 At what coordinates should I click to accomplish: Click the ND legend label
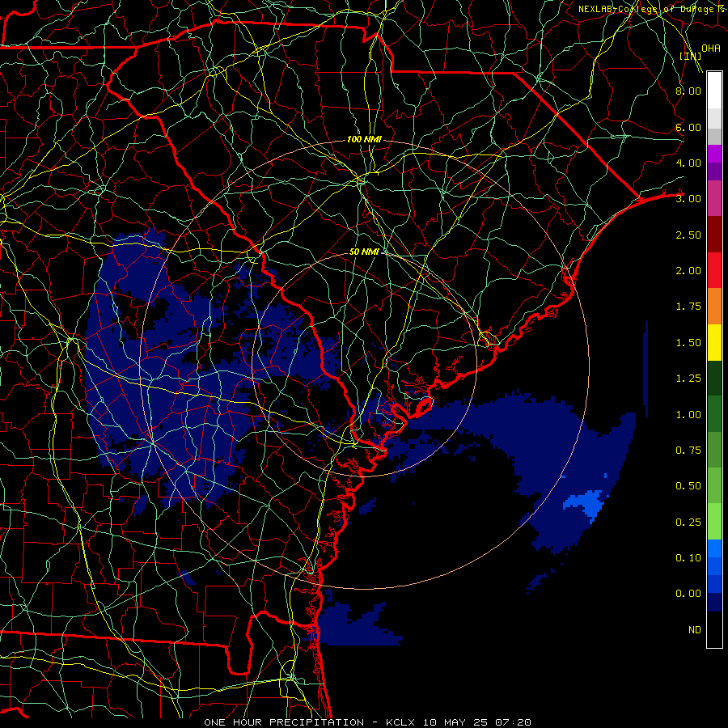[x=695, y=630]
